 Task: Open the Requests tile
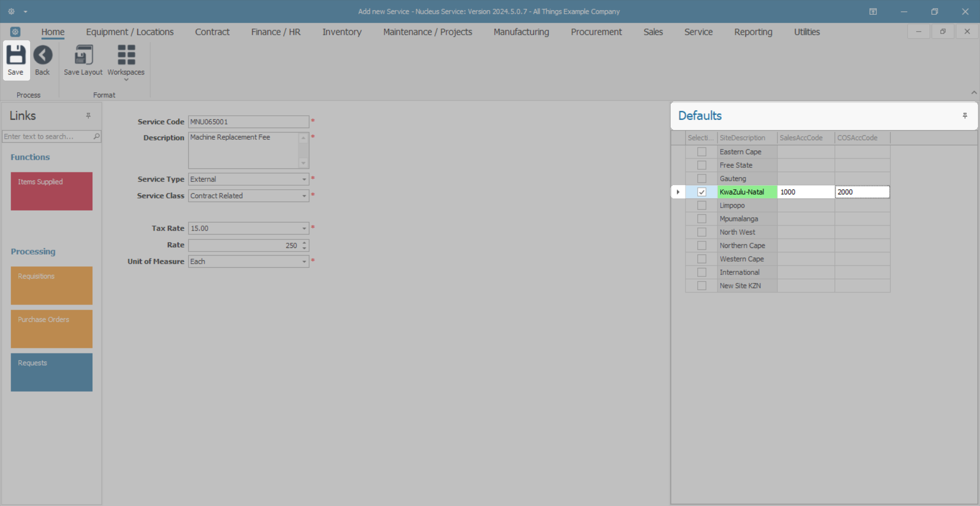pos(52,372)
